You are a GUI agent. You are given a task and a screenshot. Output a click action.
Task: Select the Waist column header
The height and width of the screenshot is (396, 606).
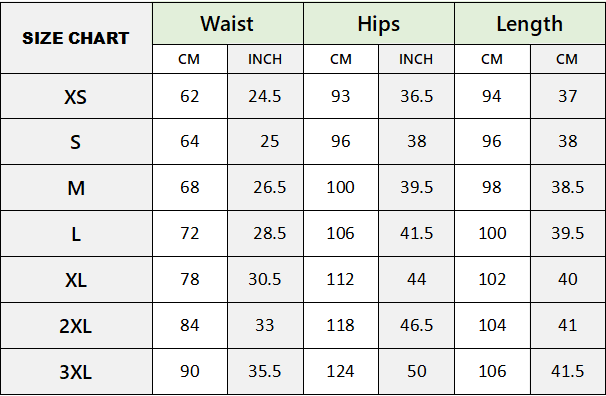[x=228, y=24]
